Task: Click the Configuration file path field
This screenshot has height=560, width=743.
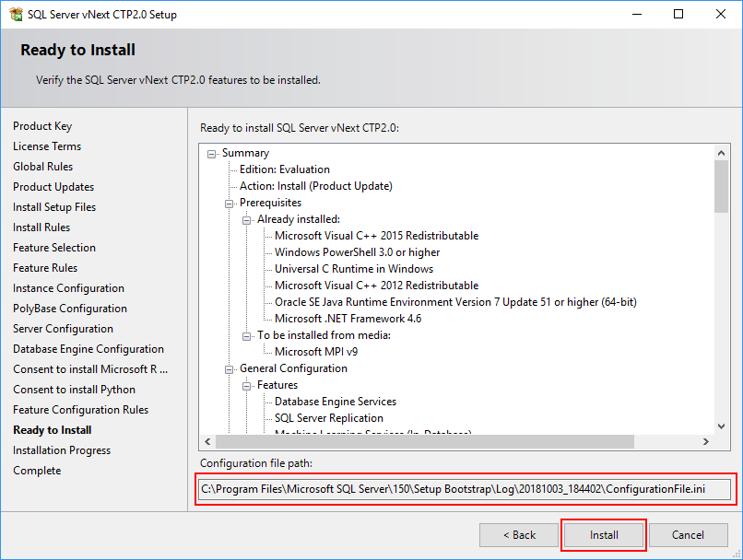Action: point(461,489)
